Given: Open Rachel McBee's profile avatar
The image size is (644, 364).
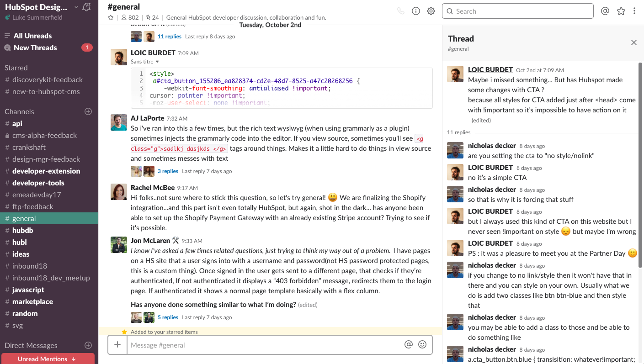Looking at the screenshot, I should [x=119, y=192].
